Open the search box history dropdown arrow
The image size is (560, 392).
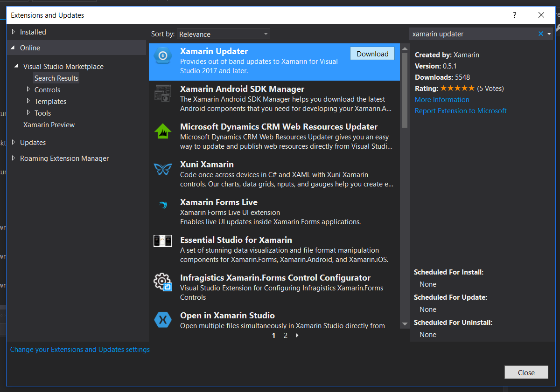pos(549,34)
